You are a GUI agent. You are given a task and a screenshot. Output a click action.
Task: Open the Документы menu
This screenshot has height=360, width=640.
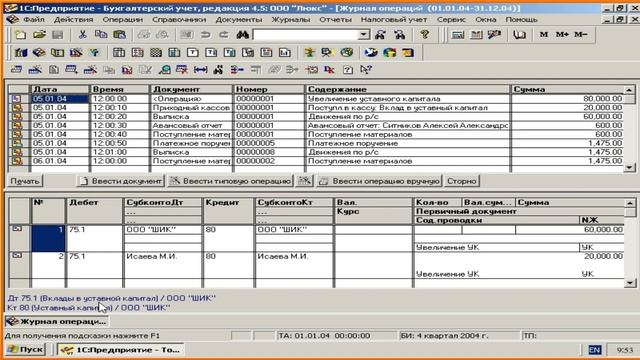(239, 20)
